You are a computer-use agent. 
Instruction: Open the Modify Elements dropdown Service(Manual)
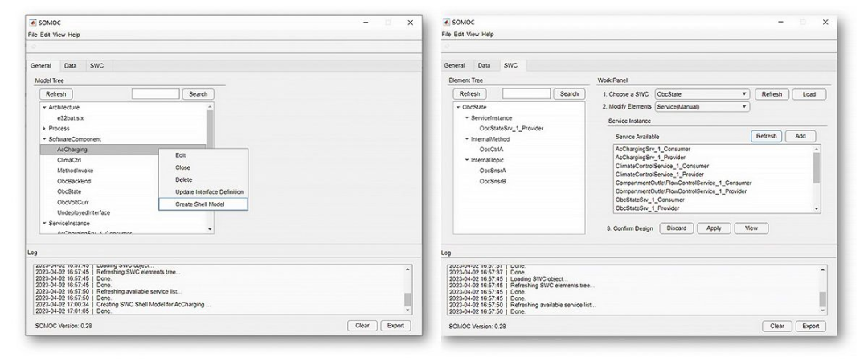[702, 106]
